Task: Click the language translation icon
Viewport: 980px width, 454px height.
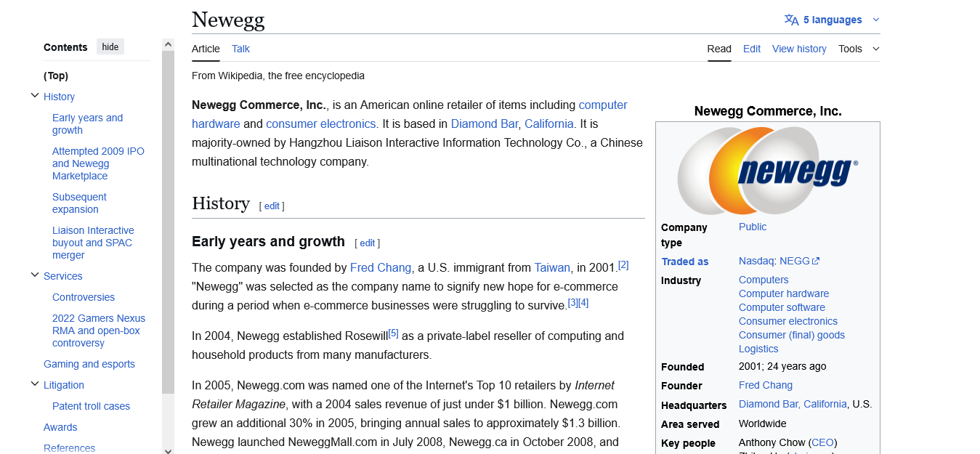Action: click(791, 20)
